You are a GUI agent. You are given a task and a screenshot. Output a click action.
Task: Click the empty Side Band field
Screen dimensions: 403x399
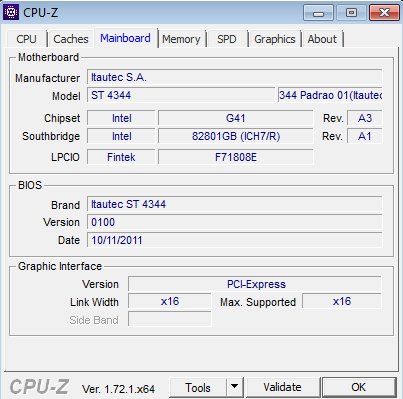pos(170,319)
